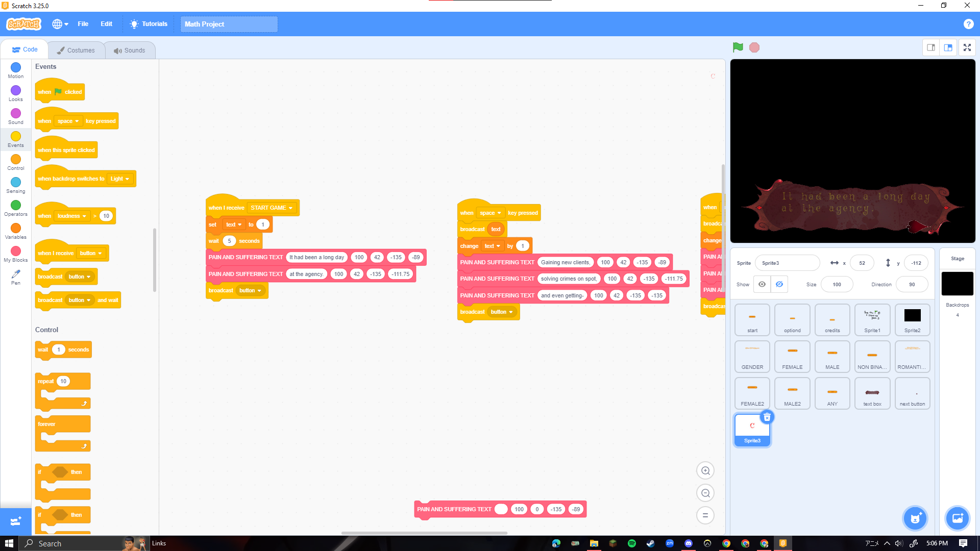Delete Sprite3 using trash icon
This screenshot has height=551, width=980.
pyautogui.click(x=767, y=417)
